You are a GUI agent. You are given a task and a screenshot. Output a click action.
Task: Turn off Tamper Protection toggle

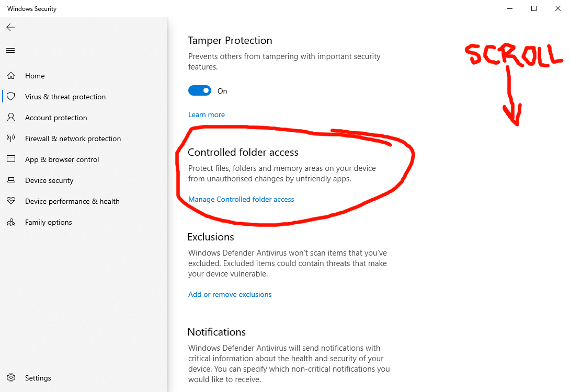click(x=200, y=90)
